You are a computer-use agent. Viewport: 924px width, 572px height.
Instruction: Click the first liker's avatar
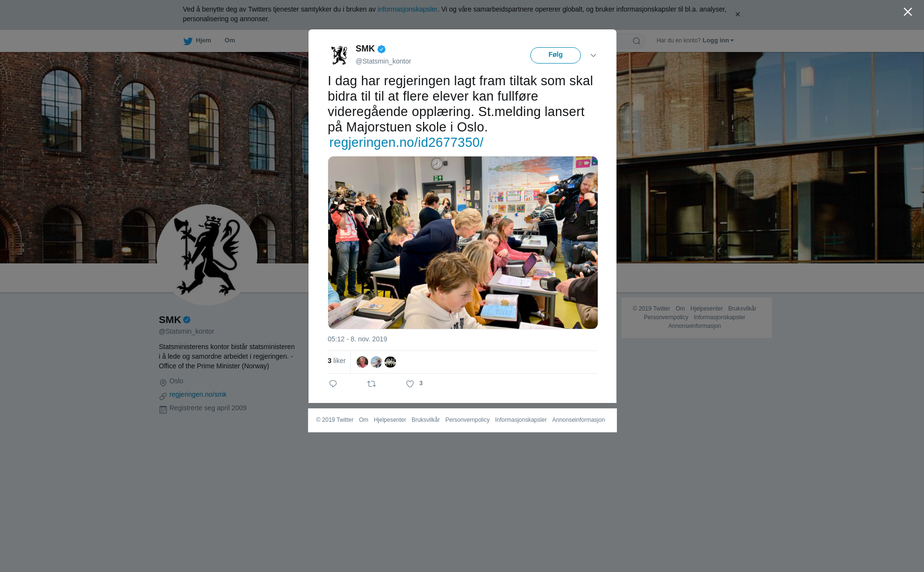coord(362,362)
